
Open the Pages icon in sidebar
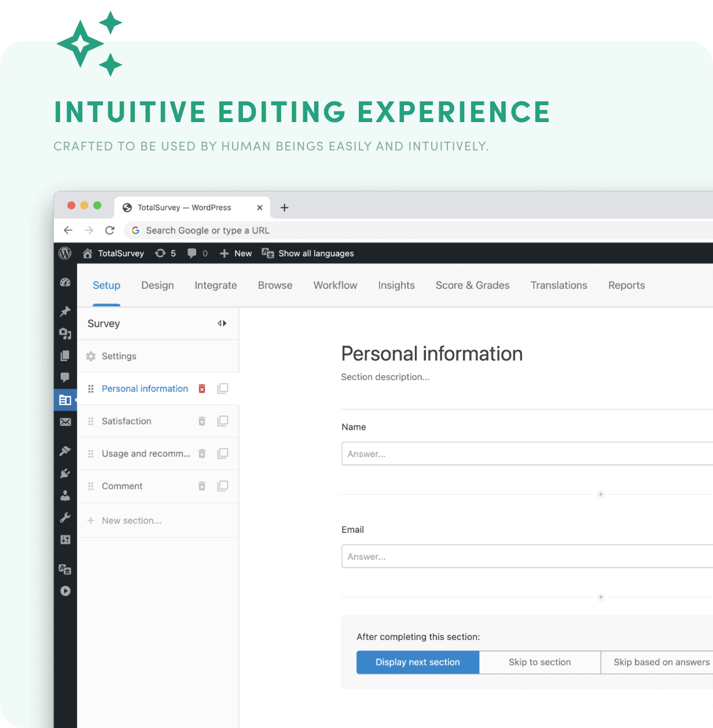(65, 355)
